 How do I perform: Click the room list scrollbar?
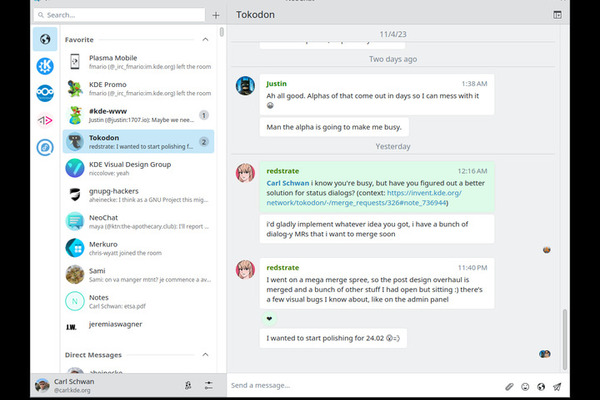(x=222, y=32)
